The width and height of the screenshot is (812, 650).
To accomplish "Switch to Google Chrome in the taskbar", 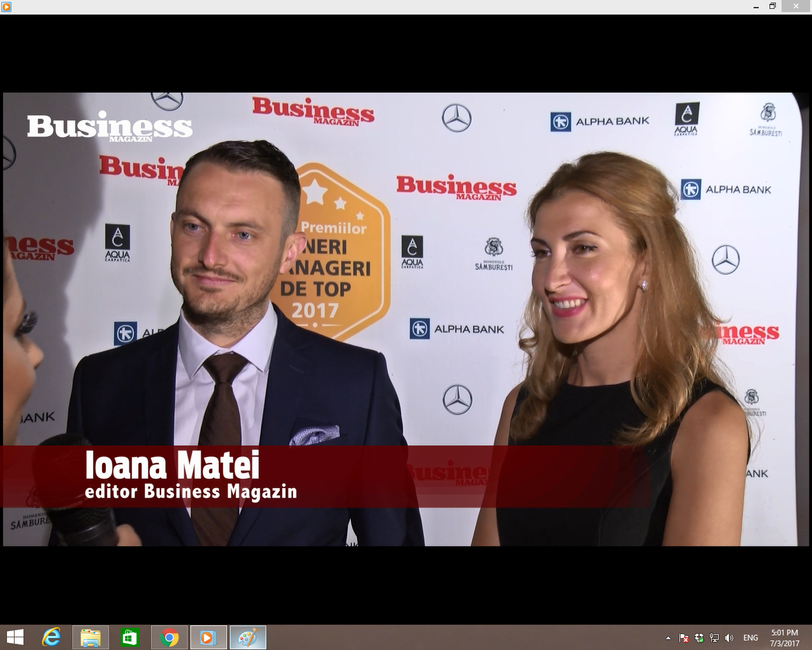I will 169,637.
